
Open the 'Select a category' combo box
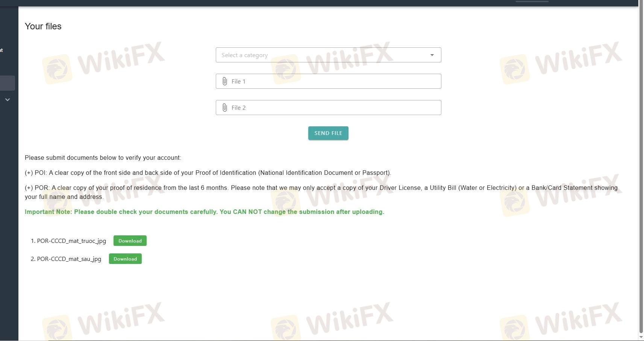(328, 55)
